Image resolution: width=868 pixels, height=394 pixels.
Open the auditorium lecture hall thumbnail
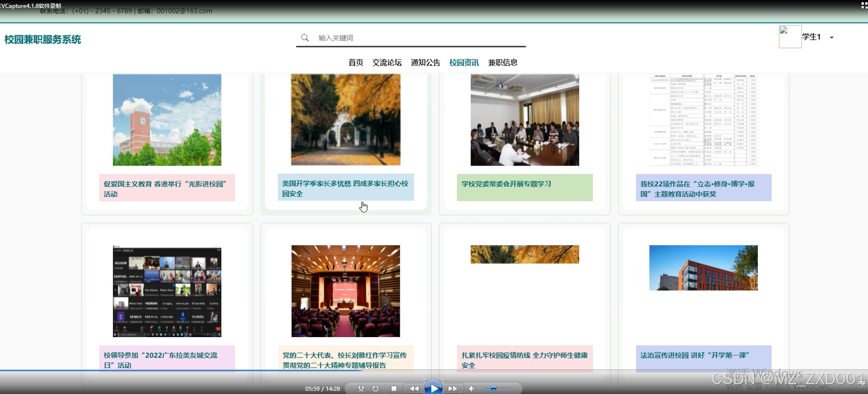[x=346, y=291]
